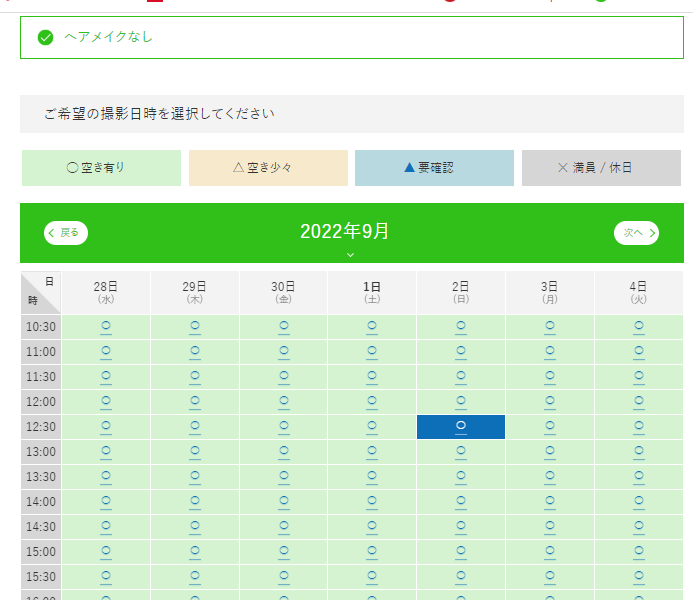Click the 空き有り green legend box
The image size is (693, 600).
[101, 168]
